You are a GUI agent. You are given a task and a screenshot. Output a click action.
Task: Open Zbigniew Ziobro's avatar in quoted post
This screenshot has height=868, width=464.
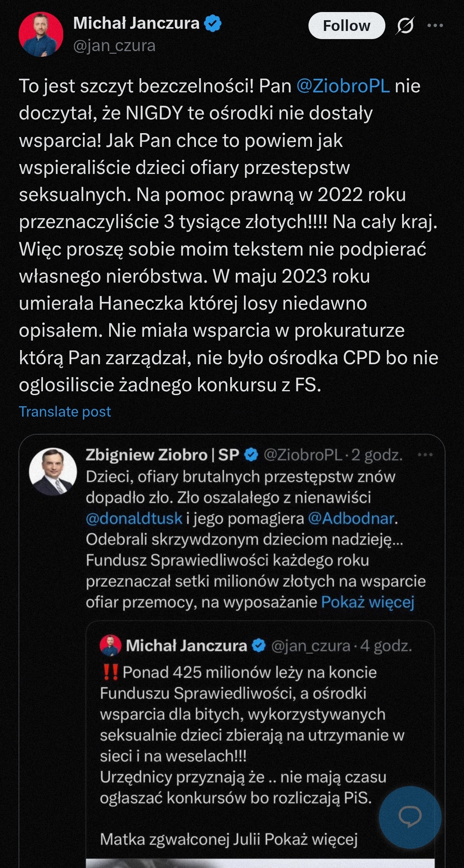click(x=53, y=471)
